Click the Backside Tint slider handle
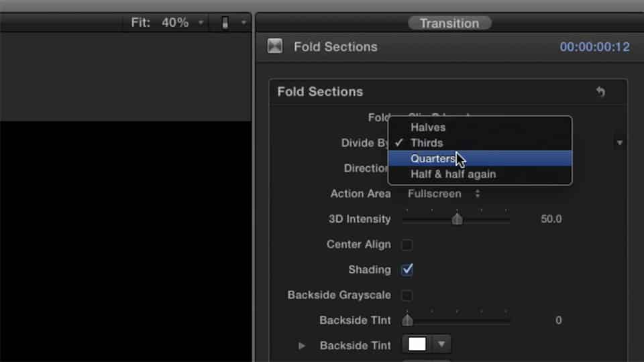 [x=407, y=320]
